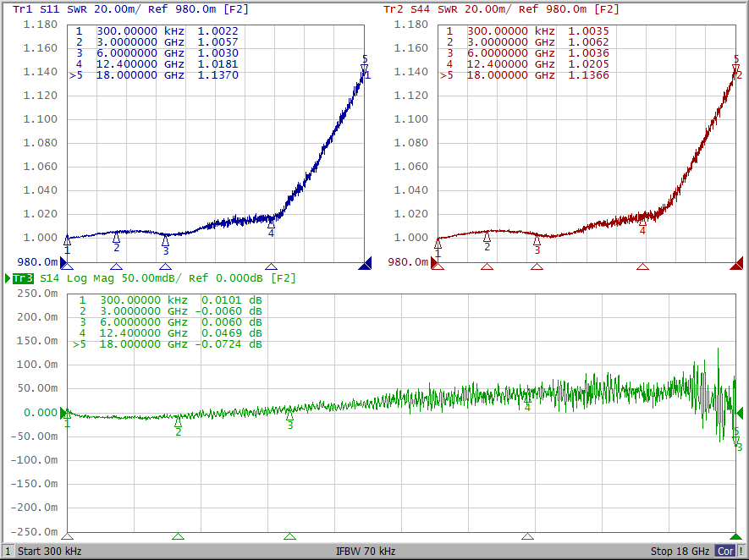Click the Stop 18 GHz frequency field
This screenshot has height=560, width=749.
(x=680, y=552)
